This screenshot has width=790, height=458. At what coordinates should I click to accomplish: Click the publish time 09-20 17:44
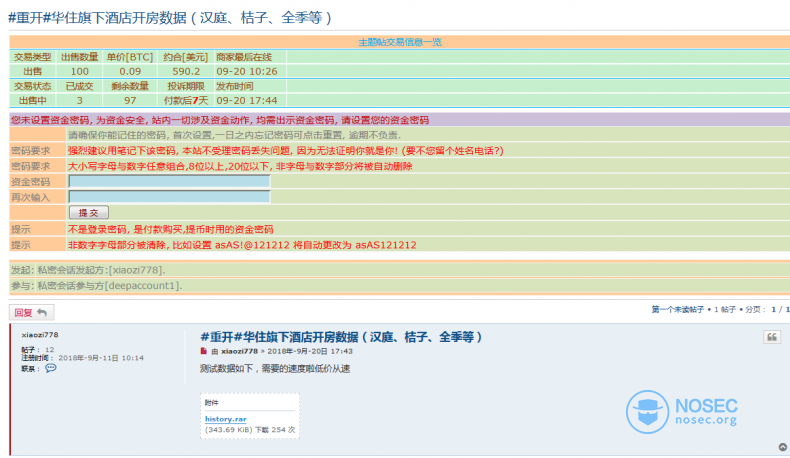(247, 100)
